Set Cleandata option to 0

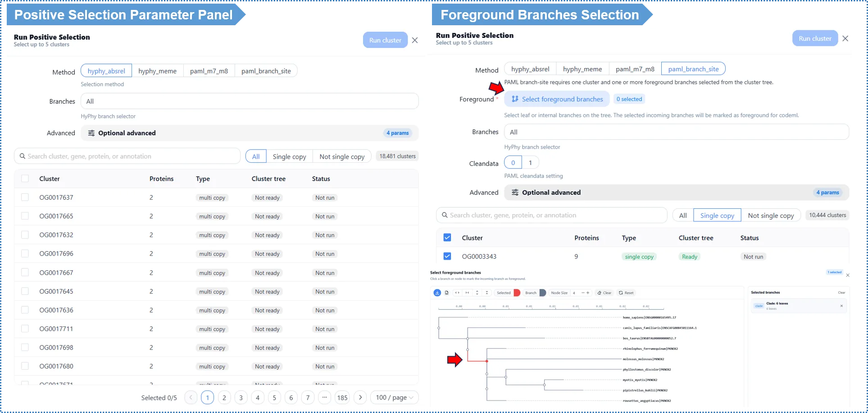(x=513, y=163)
